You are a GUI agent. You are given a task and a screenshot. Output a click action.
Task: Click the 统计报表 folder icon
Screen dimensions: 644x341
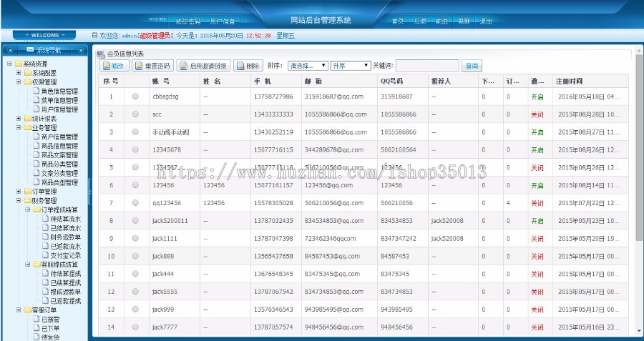tap(27, 118)
